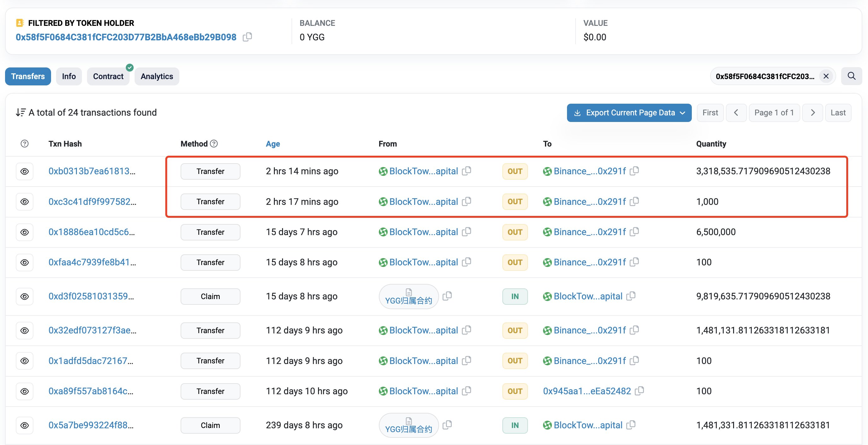This screenshot has height=445, width=868.
Task: Click the Method help question icon
Action: (214, 144)
